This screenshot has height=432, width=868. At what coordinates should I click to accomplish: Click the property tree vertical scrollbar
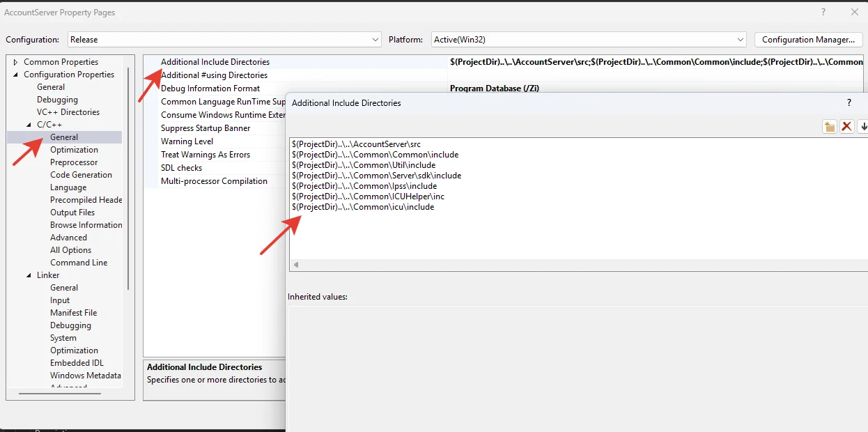pos(128,174)
